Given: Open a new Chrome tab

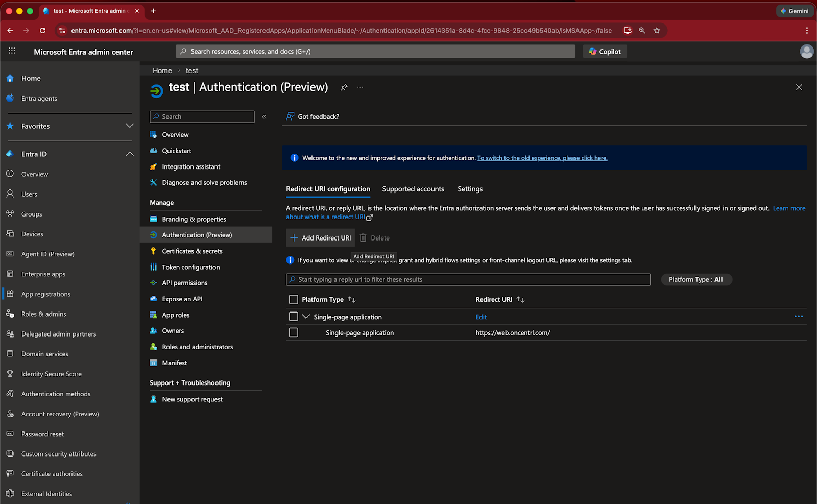Looking at the screenshot, I should pyautogui.click(x=153, y=11).
